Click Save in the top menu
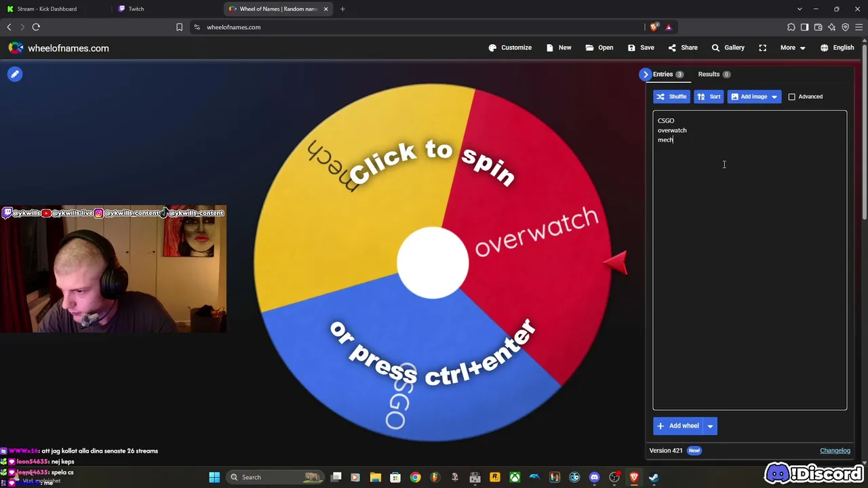This screenshot has width=868, height=488. 641,48
